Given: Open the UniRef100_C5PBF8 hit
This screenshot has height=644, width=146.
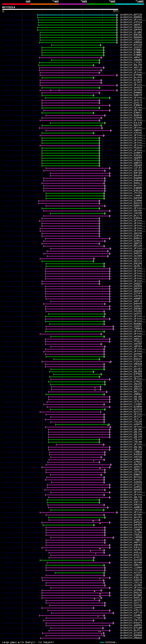Looking at the screenshot, I should point(131,329).
